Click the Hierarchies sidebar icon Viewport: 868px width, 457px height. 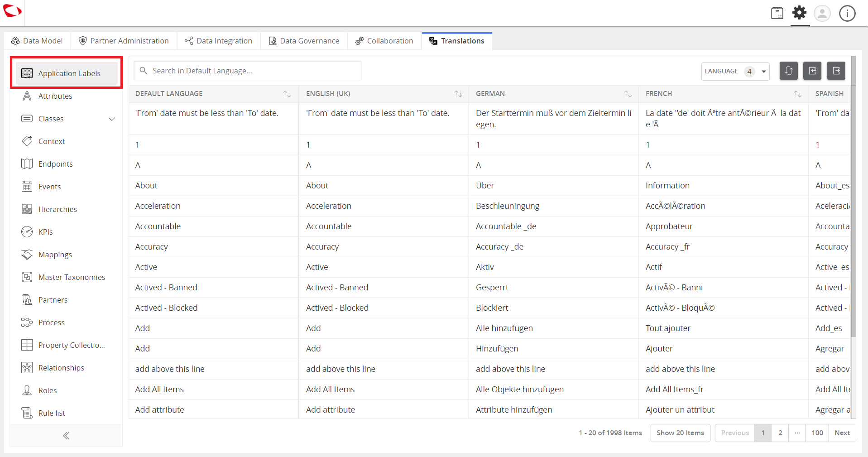point(27,209)
